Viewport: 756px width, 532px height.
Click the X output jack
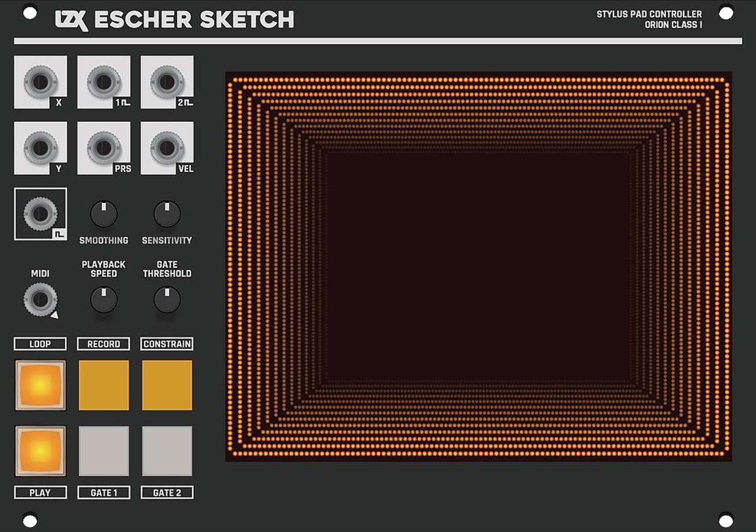coord(40,82)
